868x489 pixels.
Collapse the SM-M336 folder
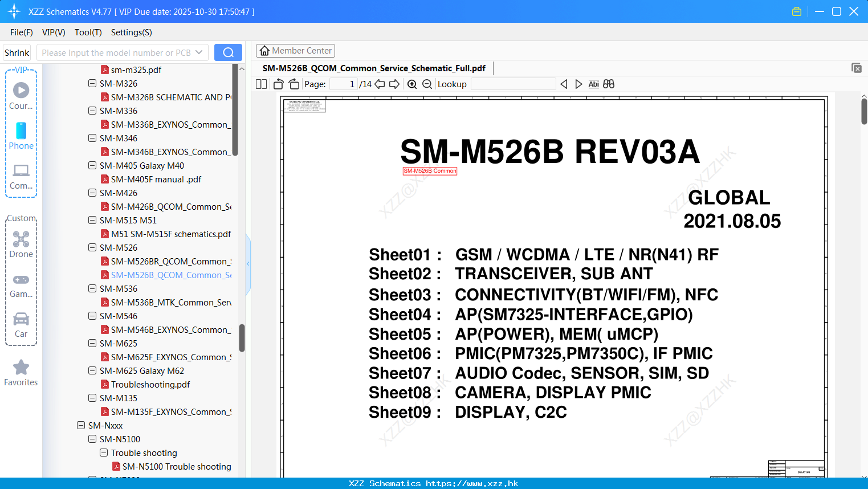pos(92,111)
